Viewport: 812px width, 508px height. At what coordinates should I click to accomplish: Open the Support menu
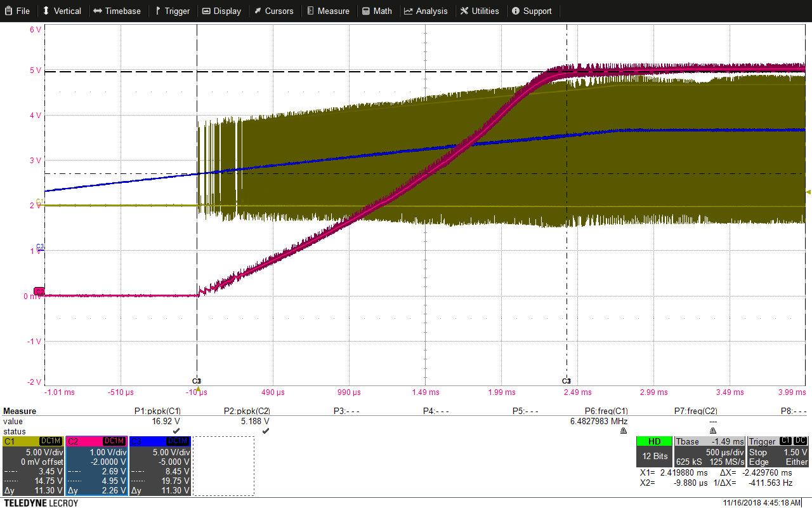pos(532,11)
